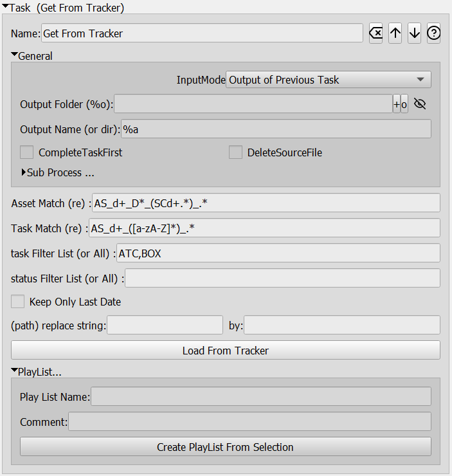452x476 pixels.
Task: Click the delete task icon
Action: 376,33
